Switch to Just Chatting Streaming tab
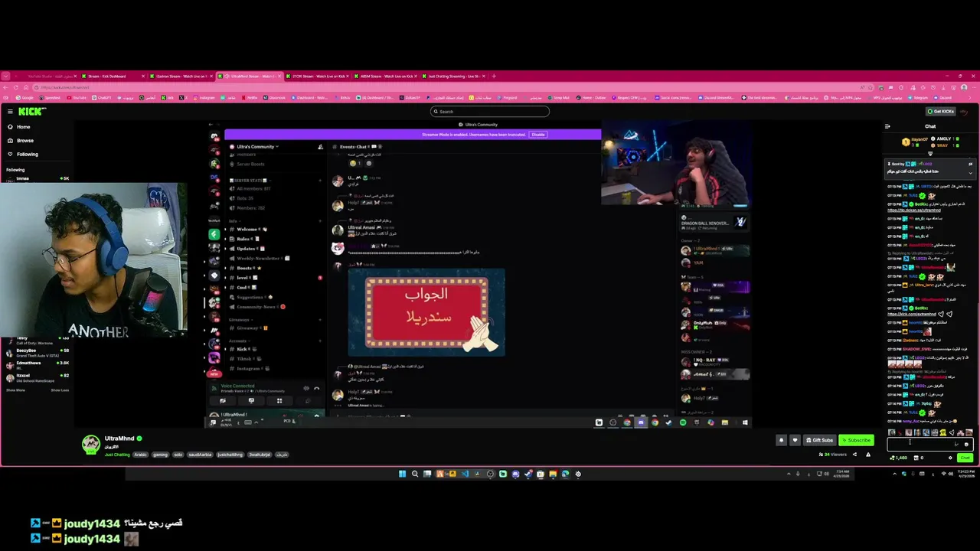980x551 pixels. [x=453, y=76]
